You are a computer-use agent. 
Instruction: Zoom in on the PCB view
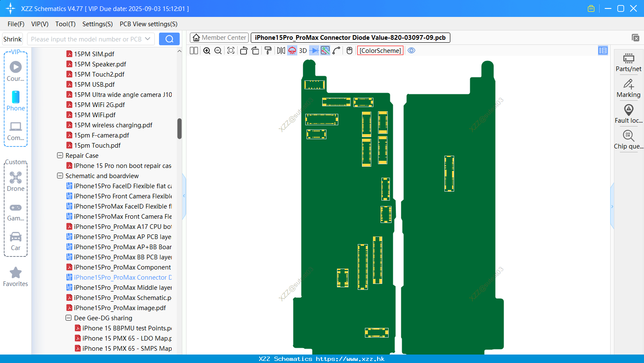(x=207, y=50)
